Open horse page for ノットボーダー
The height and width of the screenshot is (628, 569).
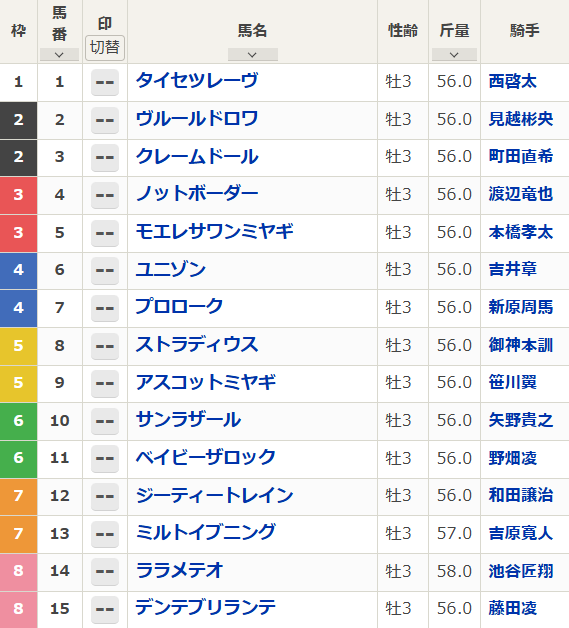197,194
